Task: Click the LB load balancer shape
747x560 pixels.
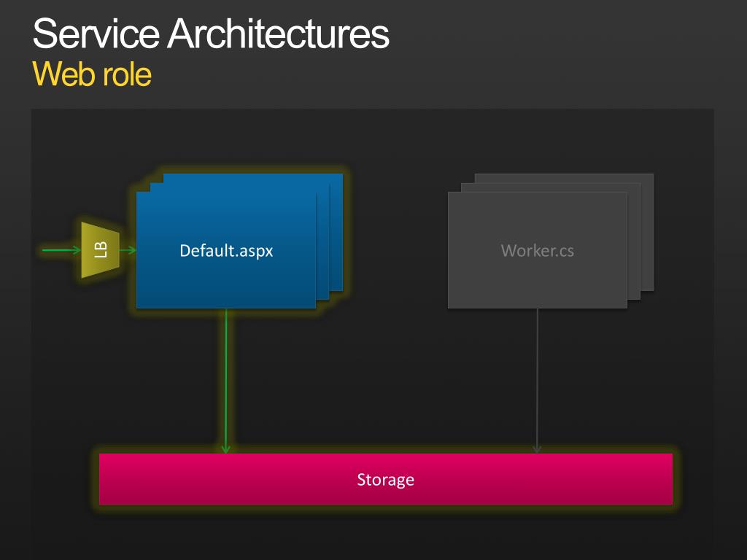Action: click(100, 250)
